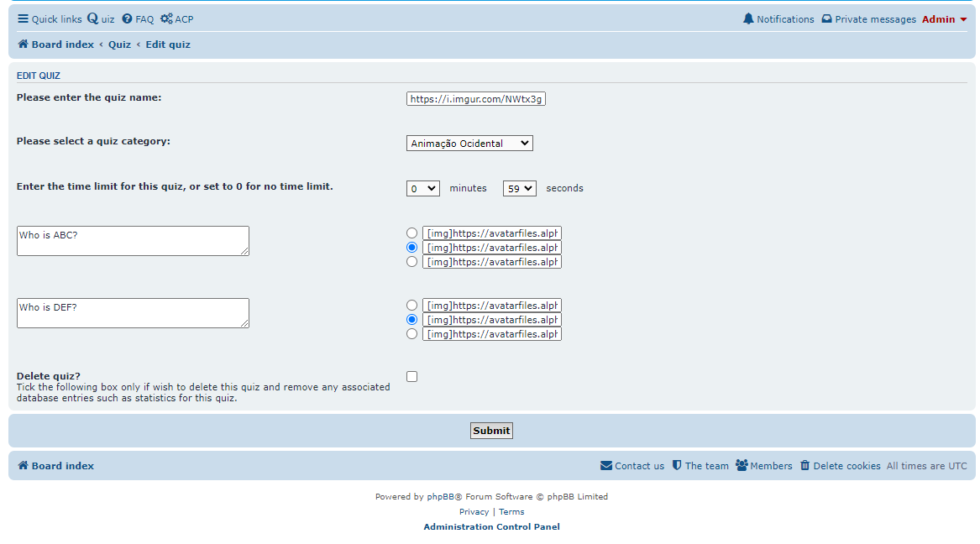Click the Private messages inbox icon
The image size is (980, 544).
pyautogui.click(x=826, y=18)
